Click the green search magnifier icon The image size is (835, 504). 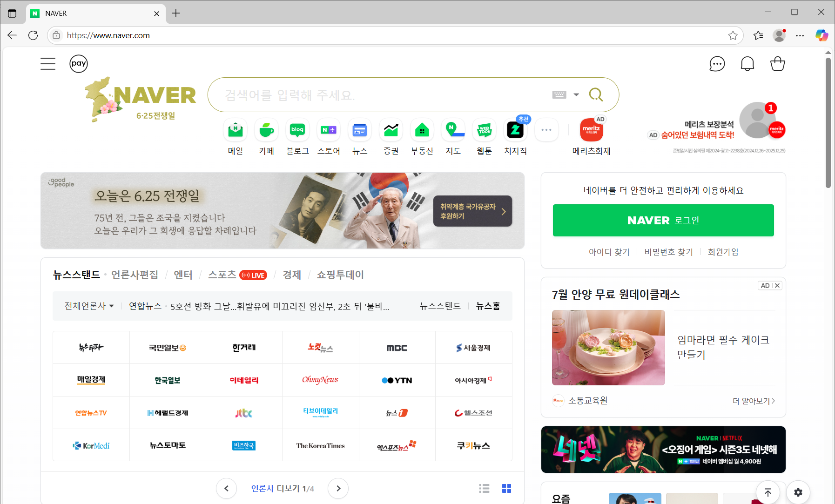[596, 95]
